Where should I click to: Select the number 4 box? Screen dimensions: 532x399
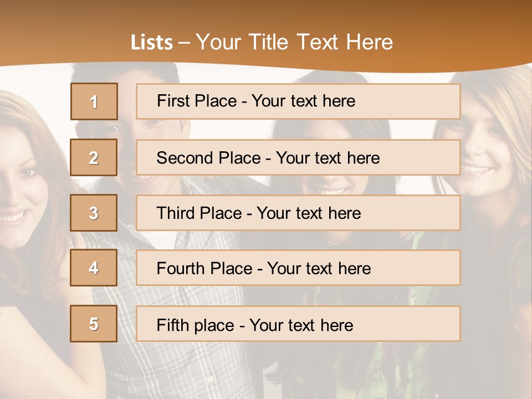click(94, 268)
